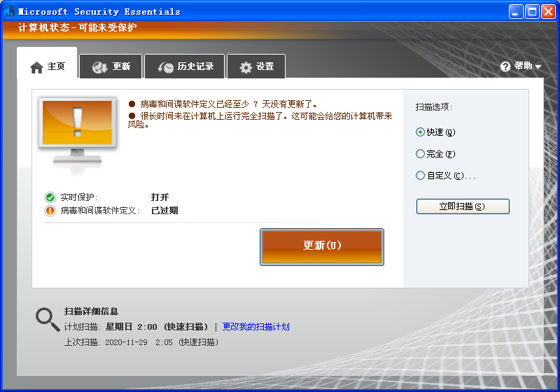This screenshot has width=560, height=392.
Task: Click the 未运行完全扫描 warning message
Action: click(x=260, y=120)
